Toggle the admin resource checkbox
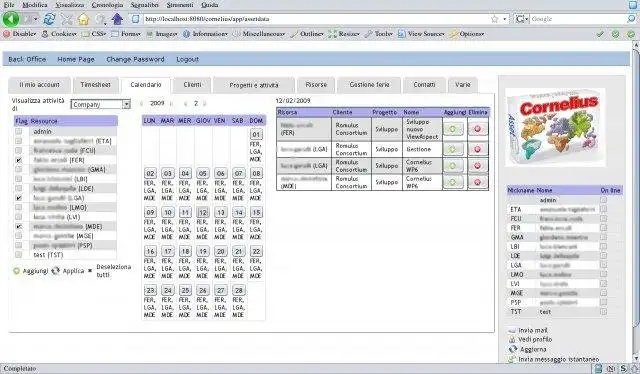 coord(18,131)
